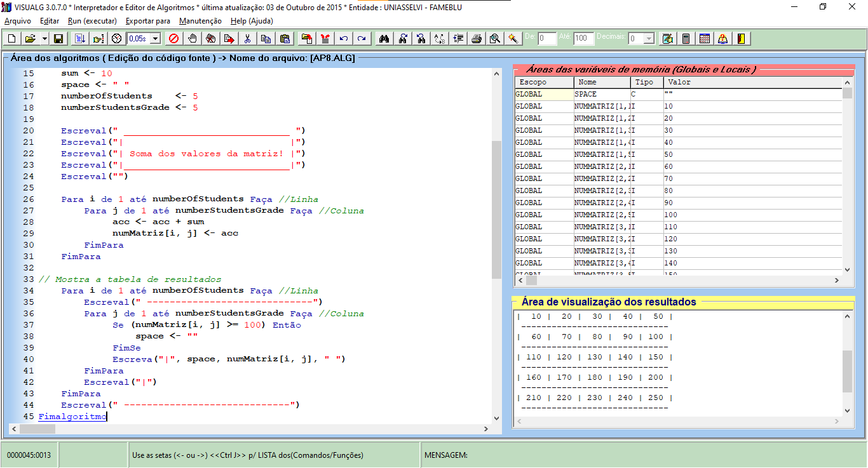The height and width of the screenshot is (468, 868).
Task: Click the hand breakpoint icon
Action: (193, 39)
